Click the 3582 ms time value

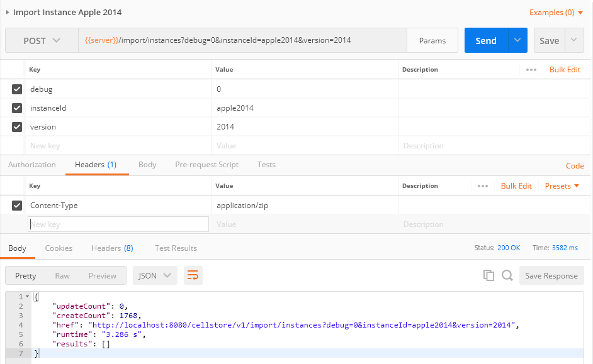pos(565,248)
